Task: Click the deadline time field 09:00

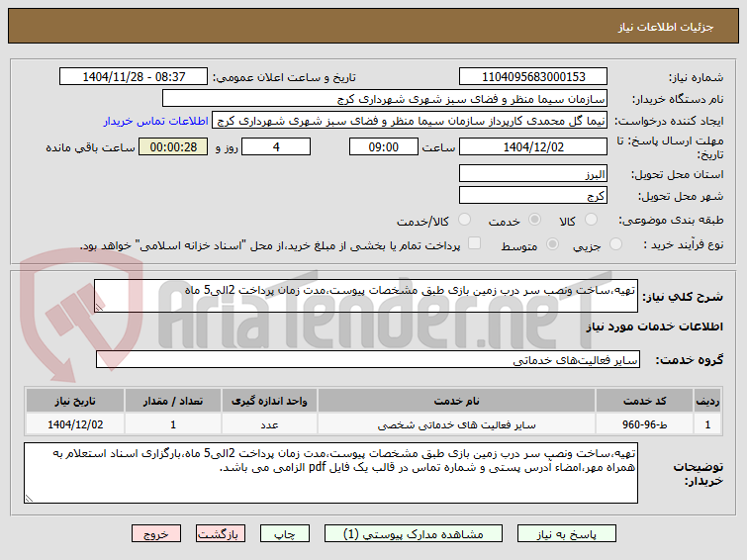Action: [384, 146]
